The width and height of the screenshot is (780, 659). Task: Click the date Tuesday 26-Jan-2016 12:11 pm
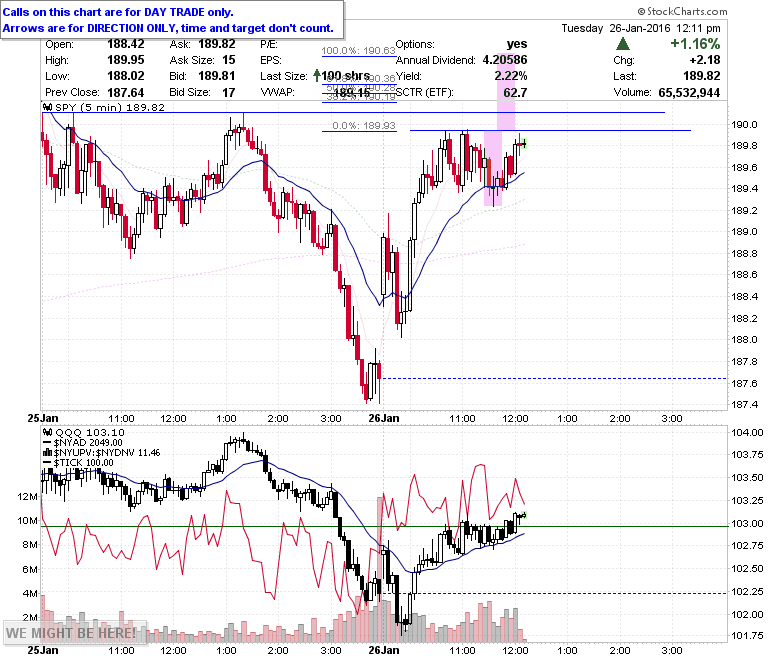(x=641, y=28)
